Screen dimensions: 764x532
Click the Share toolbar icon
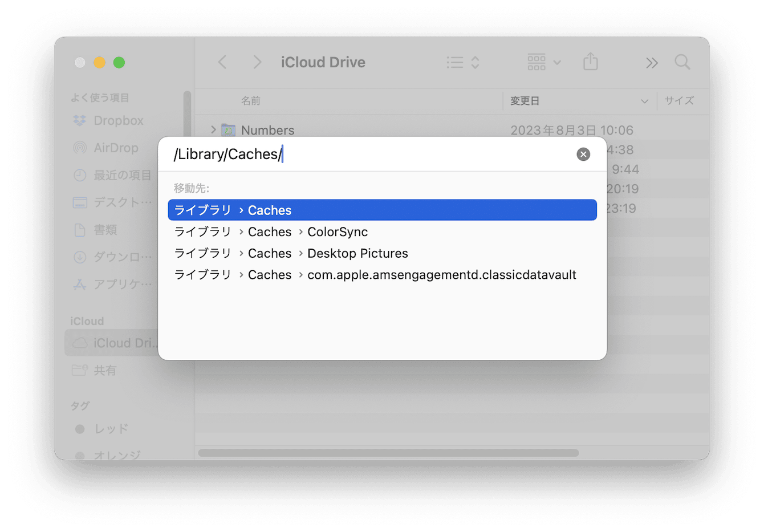591,62
